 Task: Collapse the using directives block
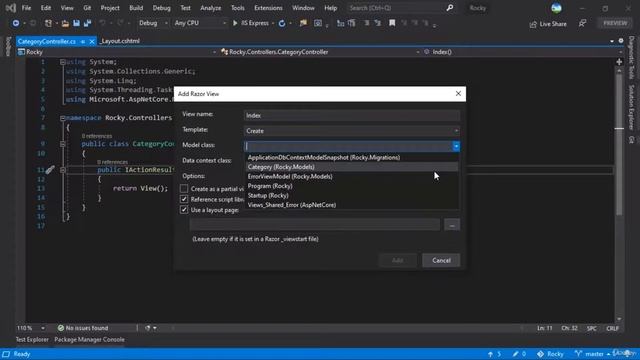click(x=62, y=62)
